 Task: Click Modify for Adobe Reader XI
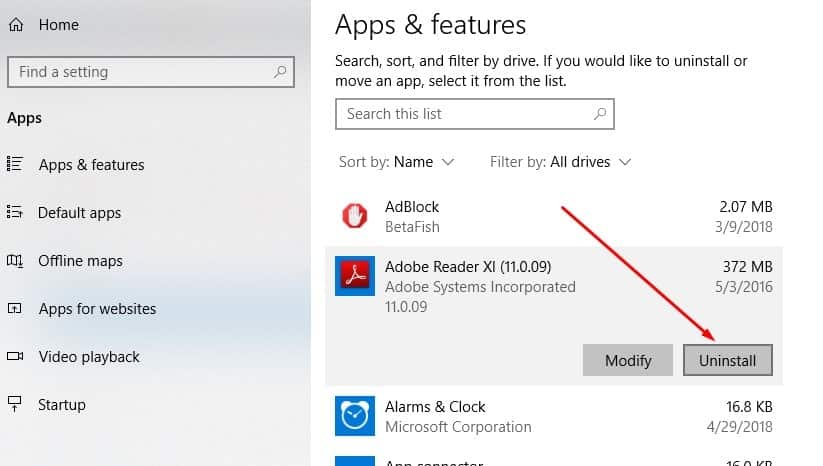tap(628, 360)
